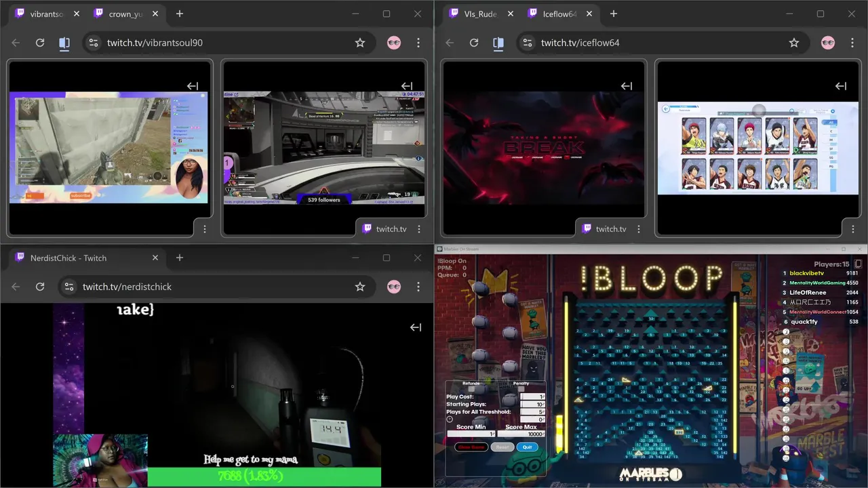868x488 pixels.
Task: Go back in iceflow64 window
Action: click(450, 43)
